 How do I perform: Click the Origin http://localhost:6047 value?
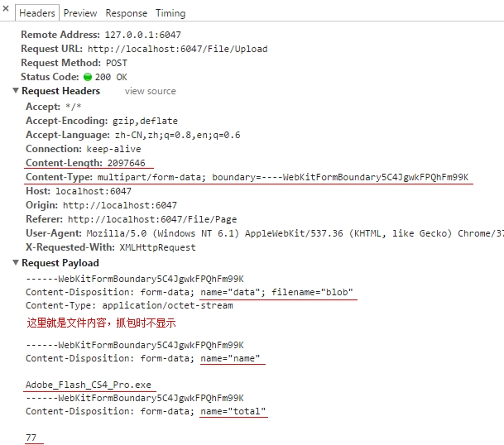point(120,205)
